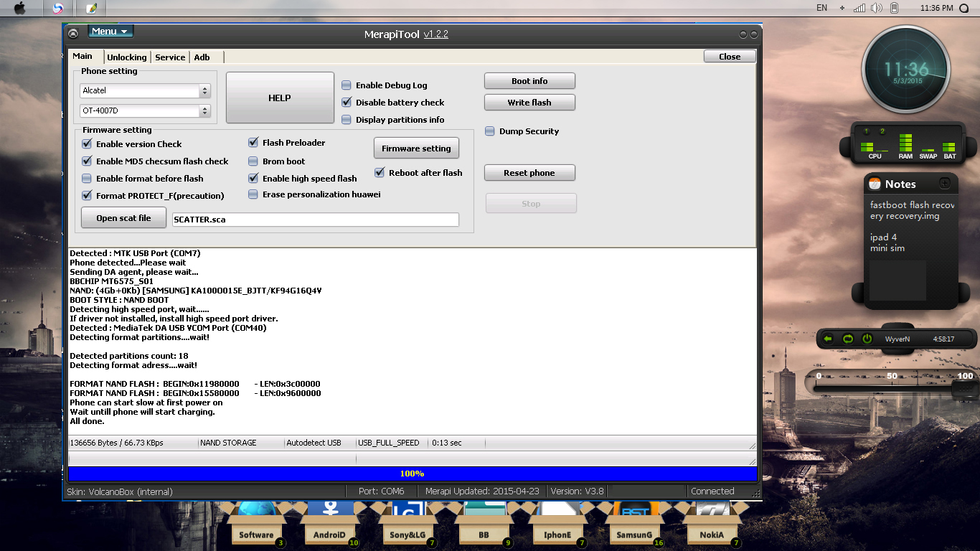This screenshot has width=980, height=551.
Task: Click the EN language indicator
Action: pos(821,8)
